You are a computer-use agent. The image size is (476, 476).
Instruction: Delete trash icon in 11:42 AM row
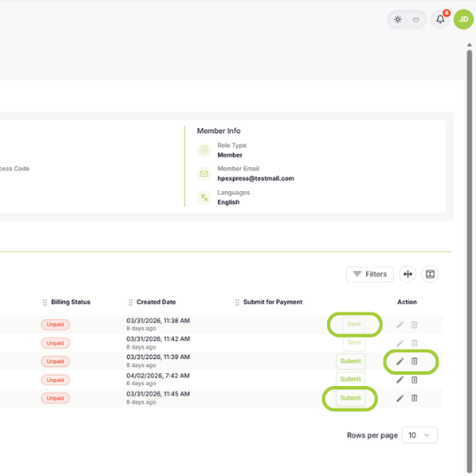pyautogui.click(x=415, y=343)
